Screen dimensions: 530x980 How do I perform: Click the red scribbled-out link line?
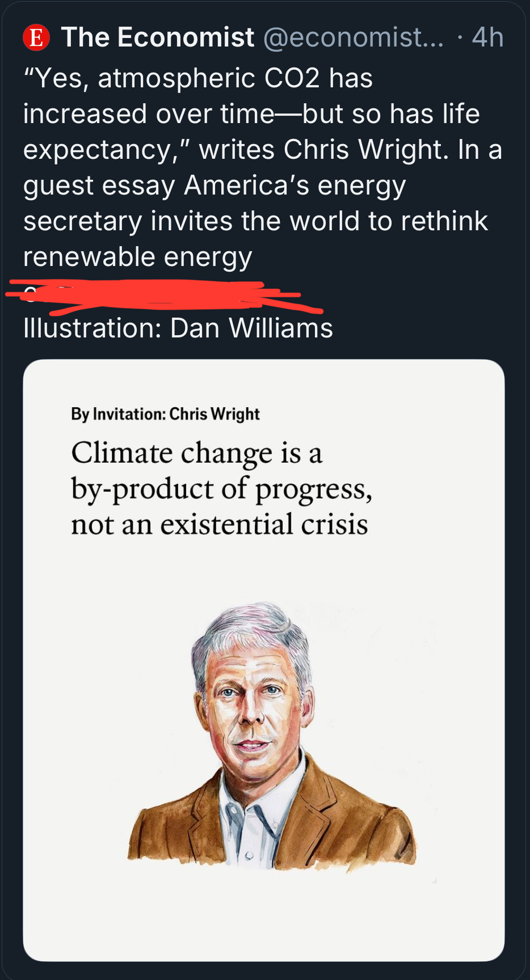(x=163, y=296)
